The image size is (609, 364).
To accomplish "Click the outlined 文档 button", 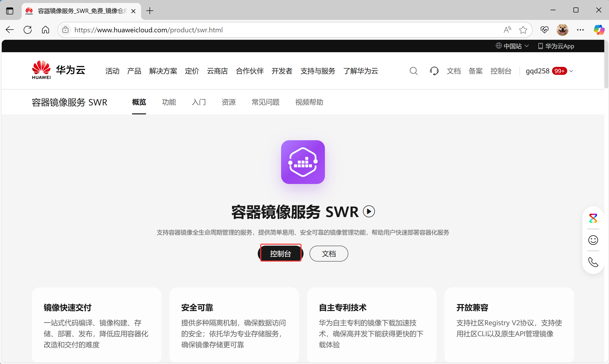I will 329,254.
